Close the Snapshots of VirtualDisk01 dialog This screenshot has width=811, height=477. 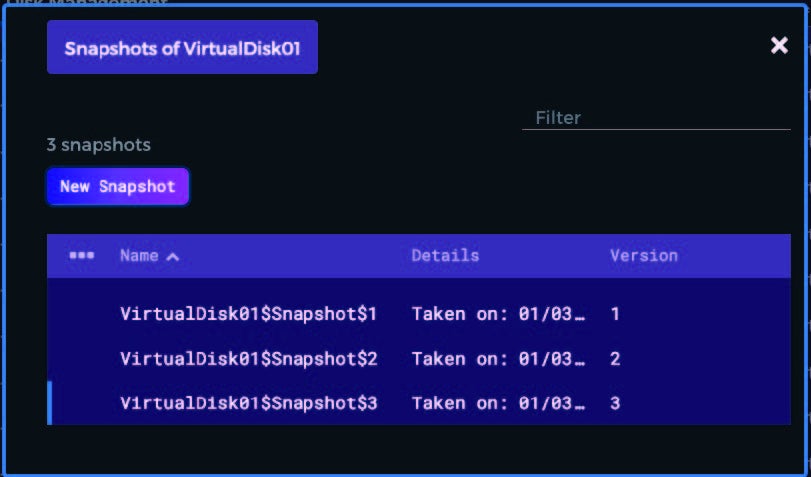coord(779,46)
